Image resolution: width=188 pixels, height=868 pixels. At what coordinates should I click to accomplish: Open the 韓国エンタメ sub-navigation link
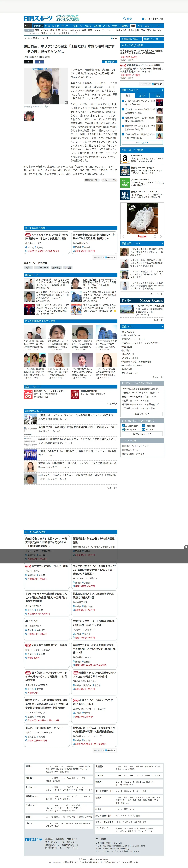pyautogui.click(x=94, y=30)
